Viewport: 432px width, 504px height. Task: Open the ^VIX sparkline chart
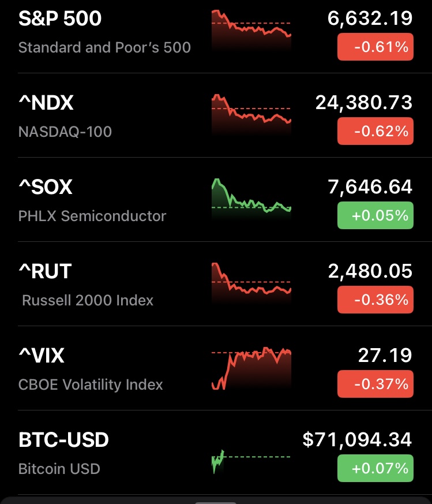[251, 368]
